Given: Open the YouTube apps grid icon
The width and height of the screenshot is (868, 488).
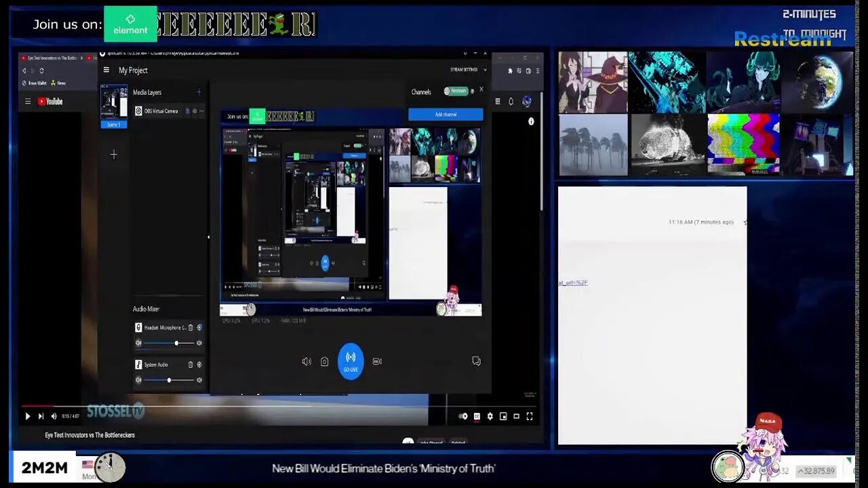Looking at the screenshot, I should [x=497, y=102].
